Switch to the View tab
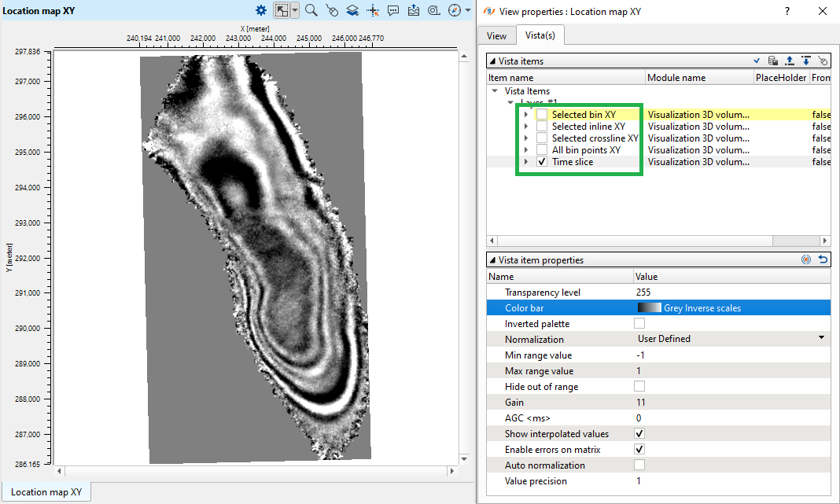 coord(496,35)
